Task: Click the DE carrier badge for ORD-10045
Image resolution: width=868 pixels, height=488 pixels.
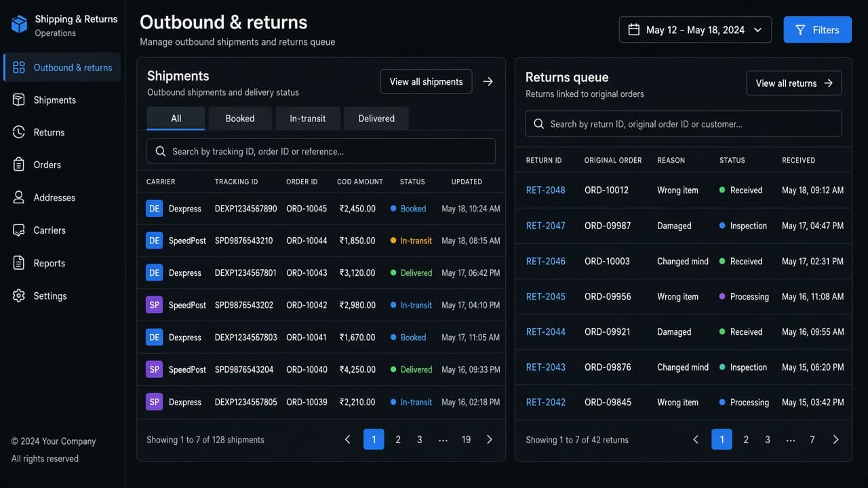Action: (154, 209)
